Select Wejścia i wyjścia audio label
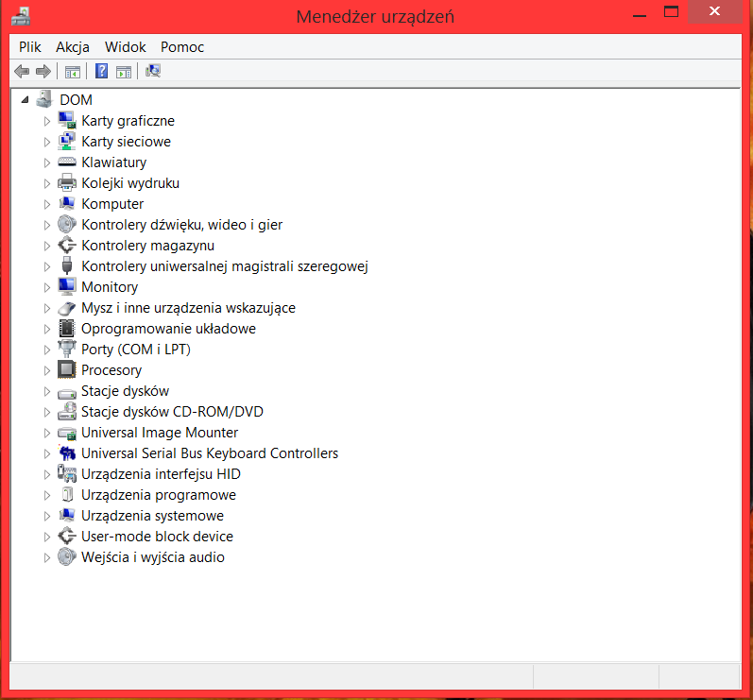753x700 pixels. 153,557
